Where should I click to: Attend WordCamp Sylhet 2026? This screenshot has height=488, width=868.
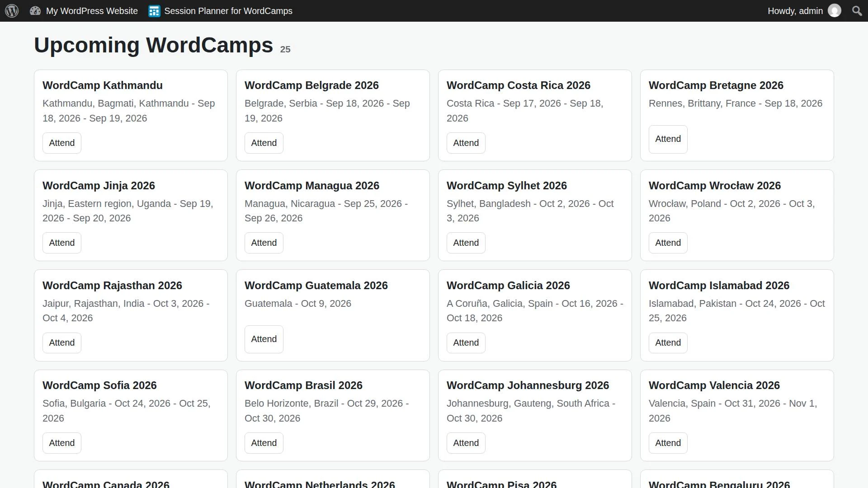point(466,243)
